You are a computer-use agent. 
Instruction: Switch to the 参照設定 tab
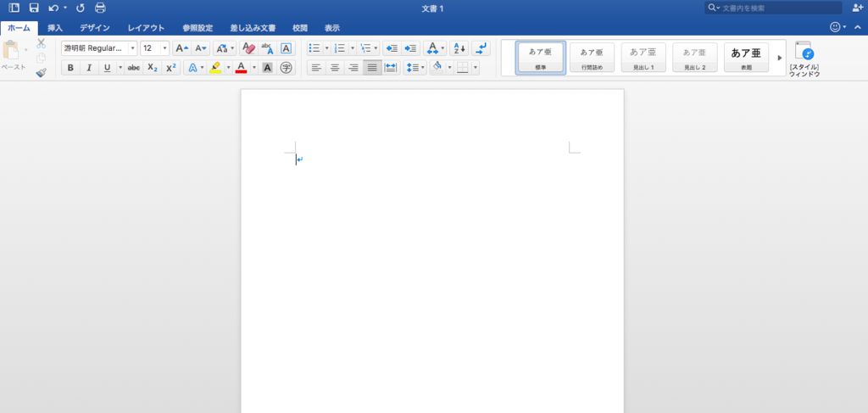(198, 28)
